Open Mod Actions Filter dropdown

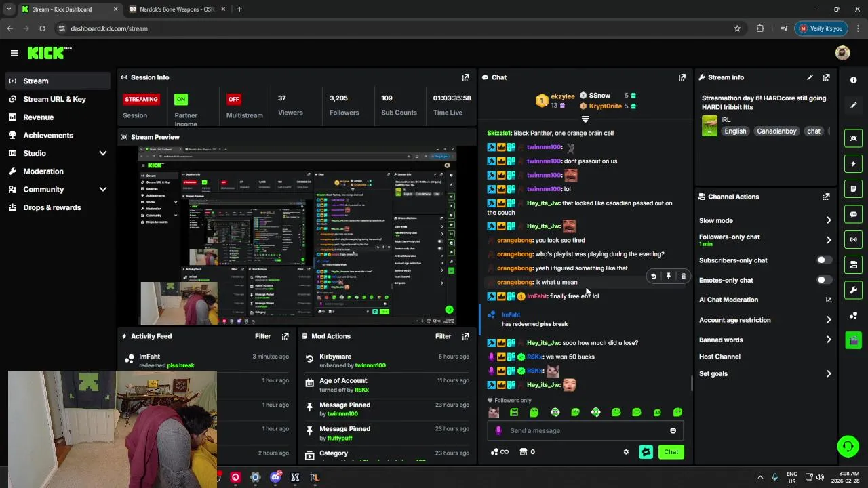click(443, 336)
